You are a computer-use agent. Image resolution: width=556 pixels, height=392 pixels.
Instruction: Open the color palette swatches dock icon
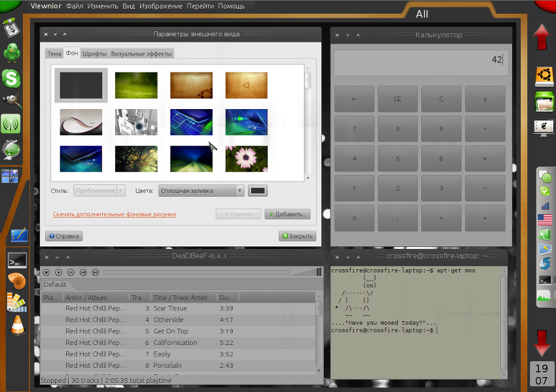16,302
